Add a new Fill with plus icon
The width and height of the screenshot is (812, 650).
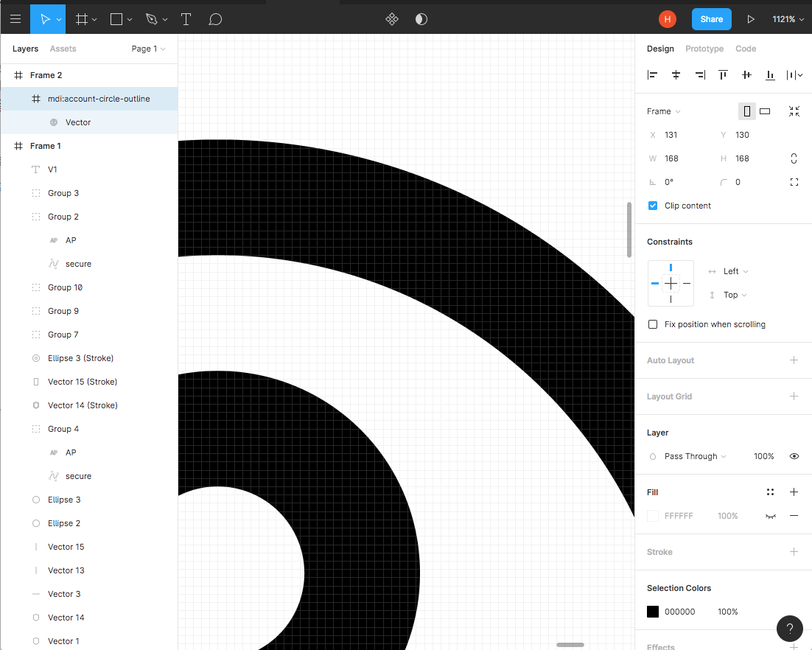coord(794,492)
